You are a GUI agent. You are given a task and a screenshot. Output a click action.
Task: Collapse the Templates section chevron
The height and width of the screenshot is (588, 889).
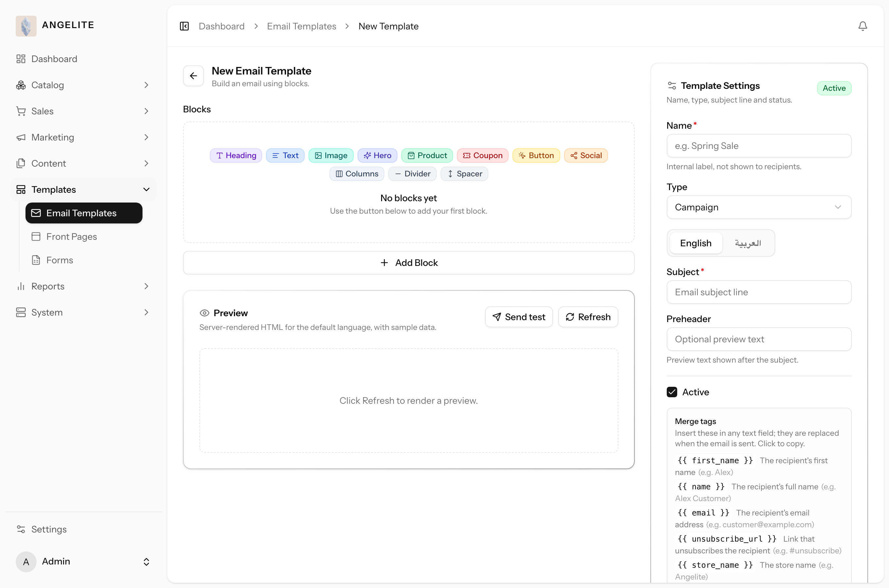click(x=146, y=190)
